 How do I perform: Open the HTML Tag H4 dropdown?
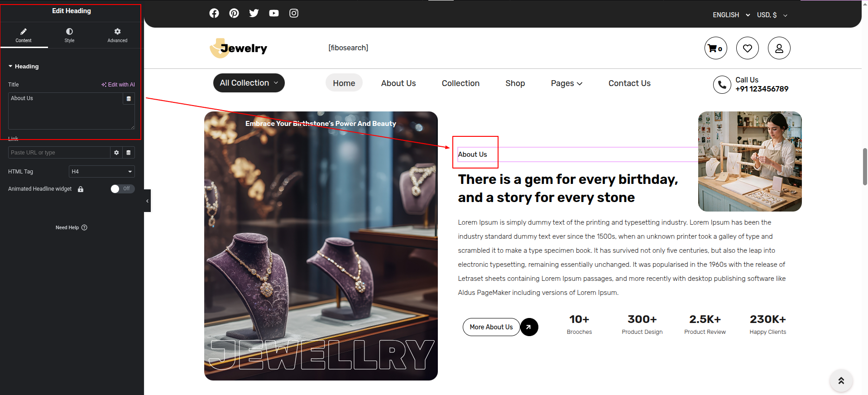pyautogui.click(x=101, y=172)
